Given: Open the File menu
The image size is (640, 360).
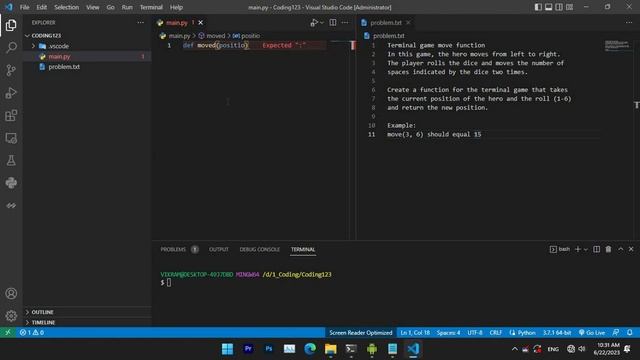Looking at the screenshot, I should (24, 7).
